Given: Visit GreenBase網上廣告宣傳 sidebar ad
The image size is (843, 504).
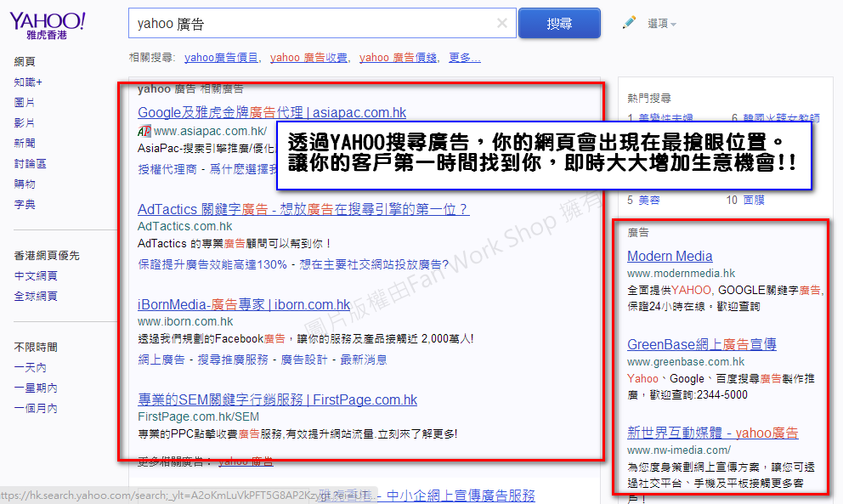Looking at the screenshot, I should (701, 344).
